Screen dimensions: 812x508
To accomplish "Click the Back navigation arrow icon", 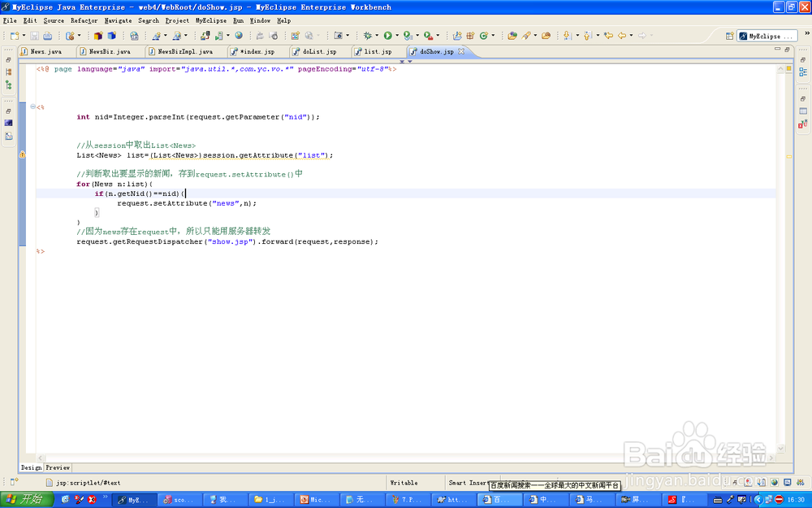I will pos(622,36).
